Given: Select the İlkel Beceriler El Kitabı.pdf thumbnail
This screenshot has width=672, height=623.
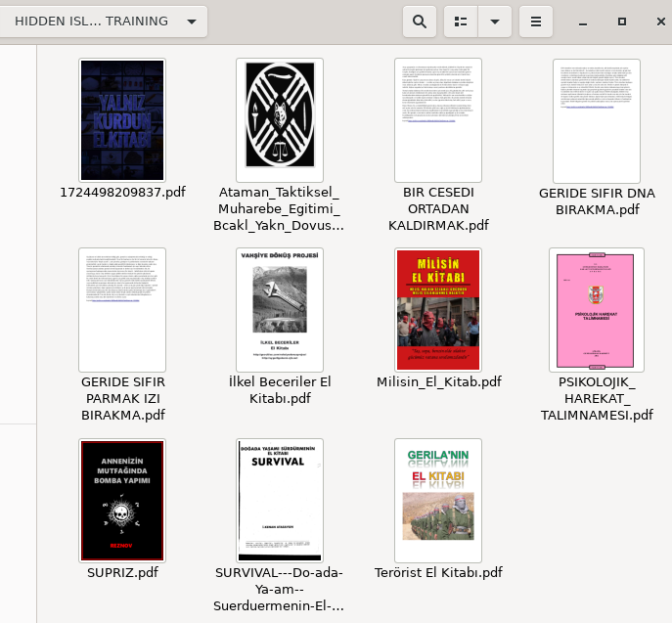Looking at the screenshot, I should (280, 309).
